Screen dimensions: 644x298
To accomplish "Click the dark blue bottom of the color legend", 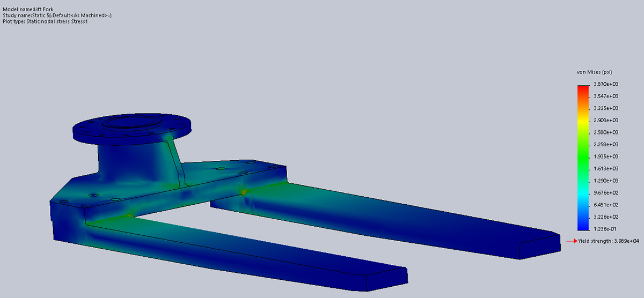I will (583, 225).
